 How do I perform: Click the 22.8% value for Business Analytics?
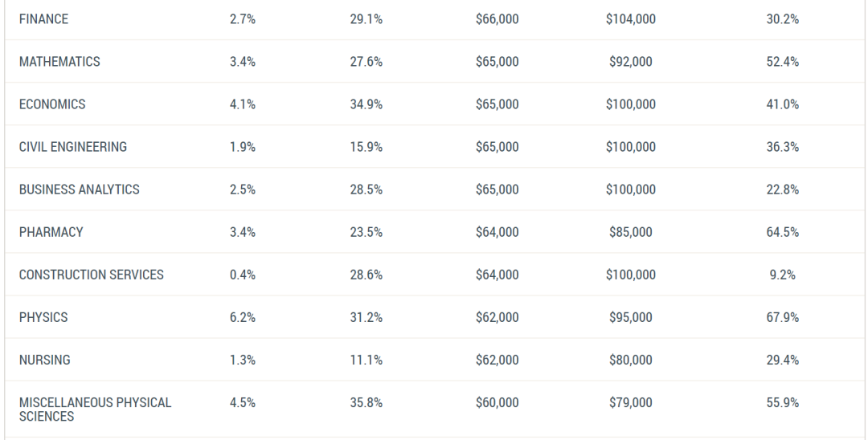(782, 189)
